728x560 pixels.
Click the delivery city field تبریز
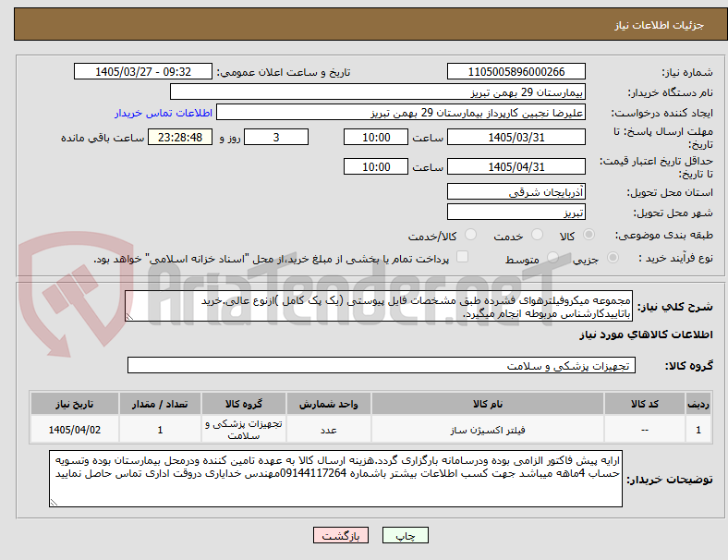point(516,212)
